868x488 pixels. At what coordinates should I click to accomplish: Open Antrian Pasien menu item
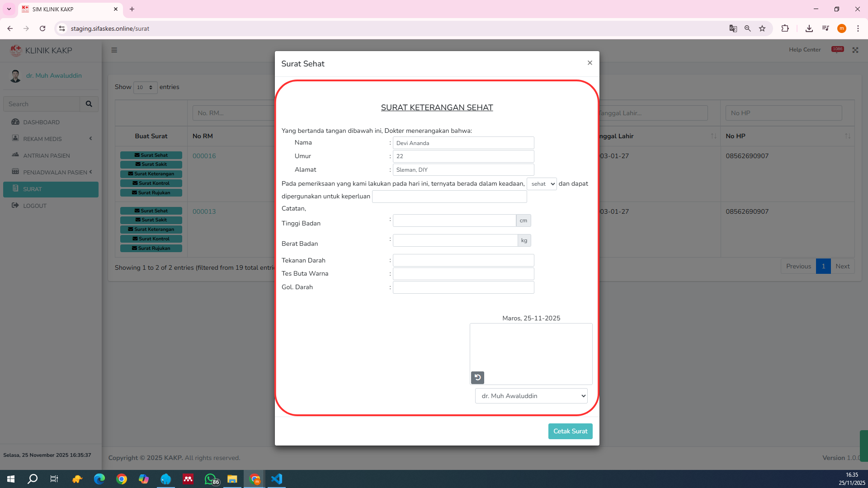coord(46,155)
